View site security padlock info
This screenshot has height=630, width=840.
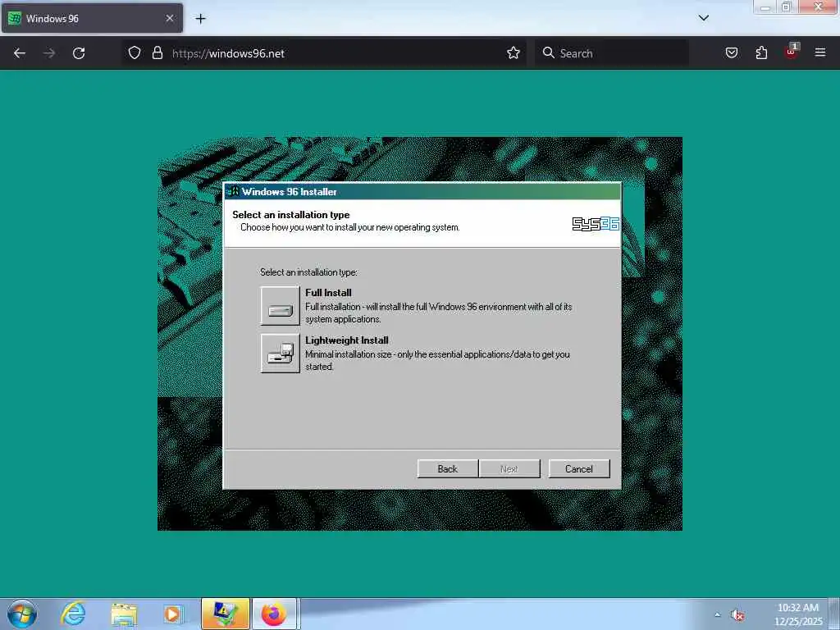157,53
